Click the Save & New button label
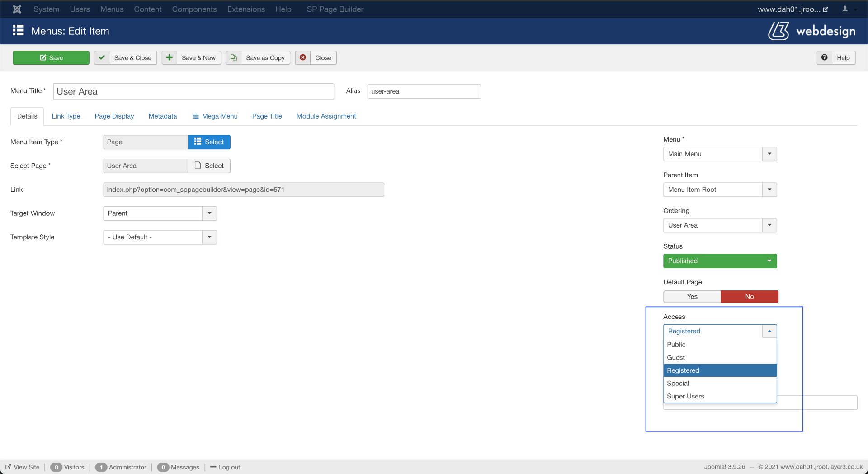Screen dimensions: 868x474 [199, 57]
